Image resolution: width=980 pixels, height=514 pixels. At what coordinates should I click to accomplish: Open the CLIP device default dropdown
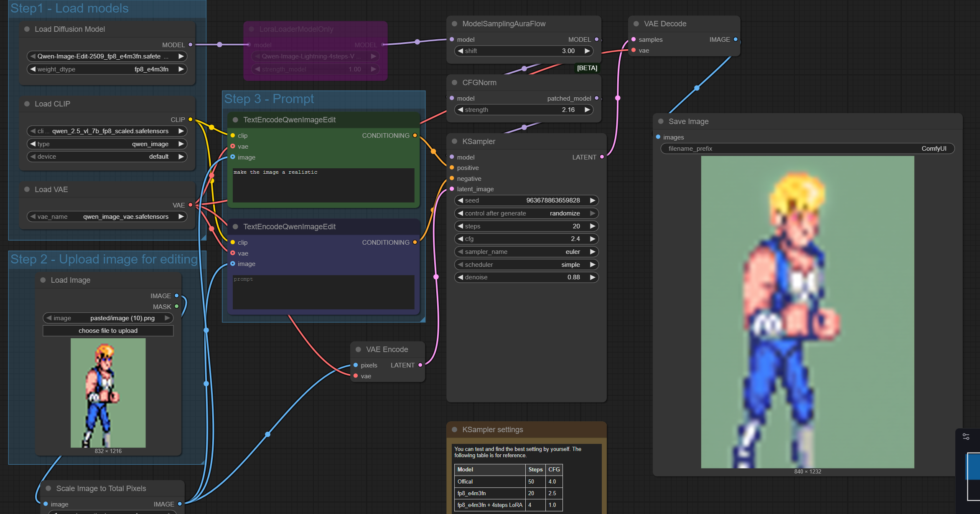pos(107,157)
